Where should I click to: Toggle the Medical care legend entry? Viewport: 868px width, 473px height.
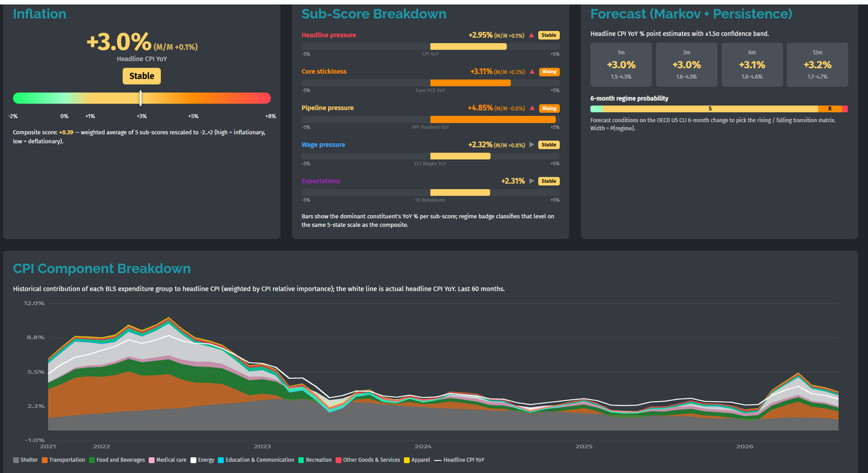coord(167,460)
